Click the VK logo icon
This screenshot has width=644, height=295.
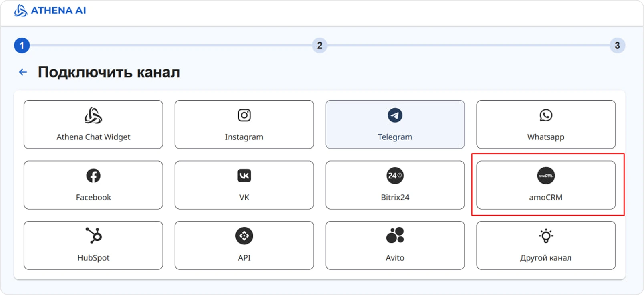[244, 176]
